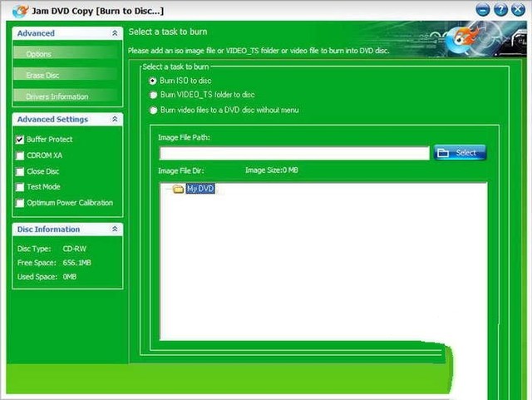Enable CDROM XA checkbox
This screenshot has width=532, height=400.
(20, 156)
